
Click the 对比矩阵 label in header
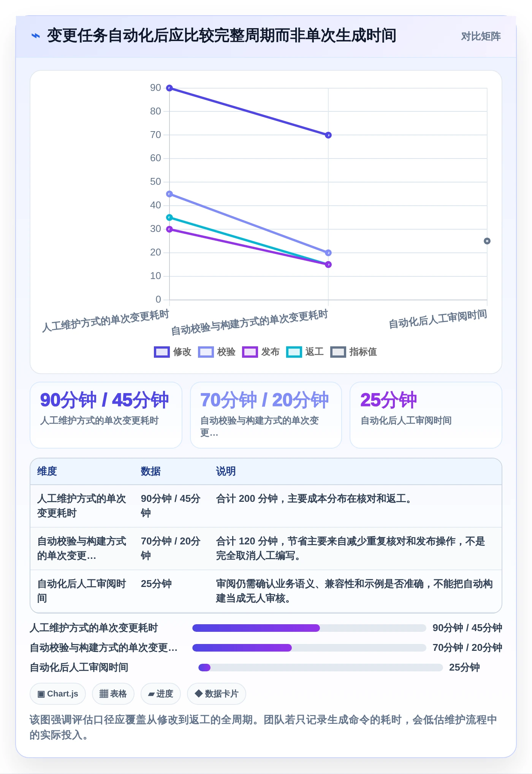(x=481, y=36)
